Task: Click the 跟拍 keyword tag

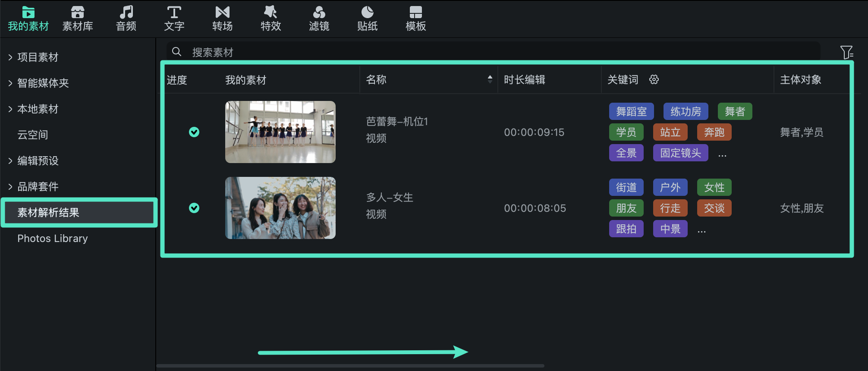Action: pyautogui.click(x=626, y=229)
